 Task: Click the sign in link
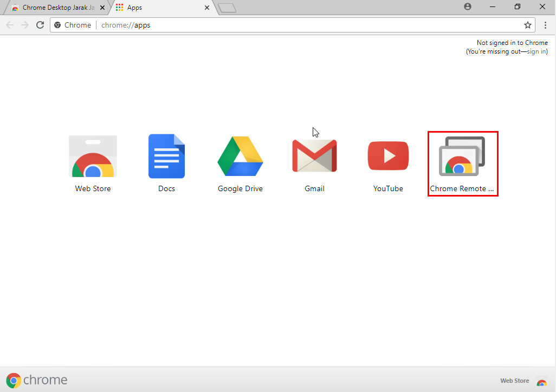[536, 51]
